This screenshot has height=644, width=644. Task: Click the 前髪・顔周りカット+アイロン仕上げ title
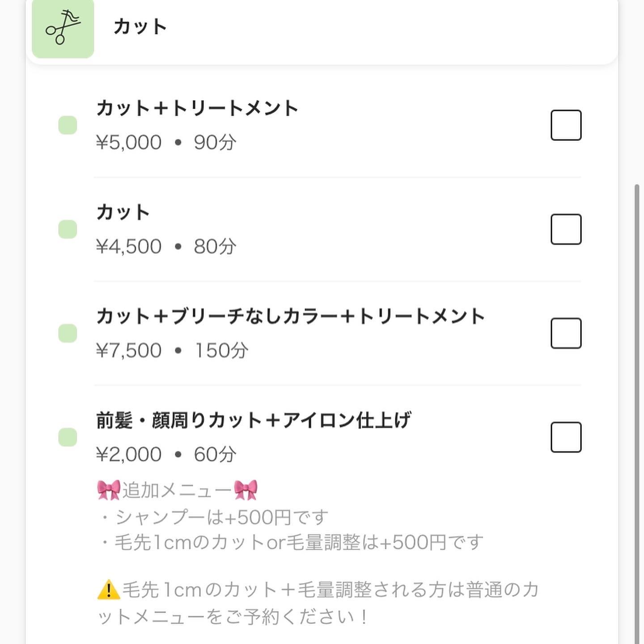[254, 420]
